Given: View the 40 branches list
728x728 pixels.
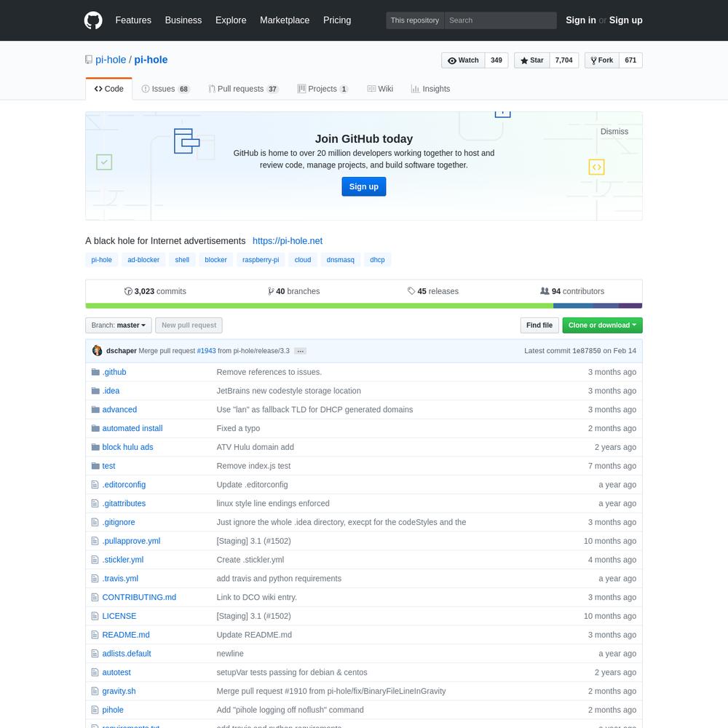Looking at the screenshot, I should pyautogui.click(x=294, y=291).
